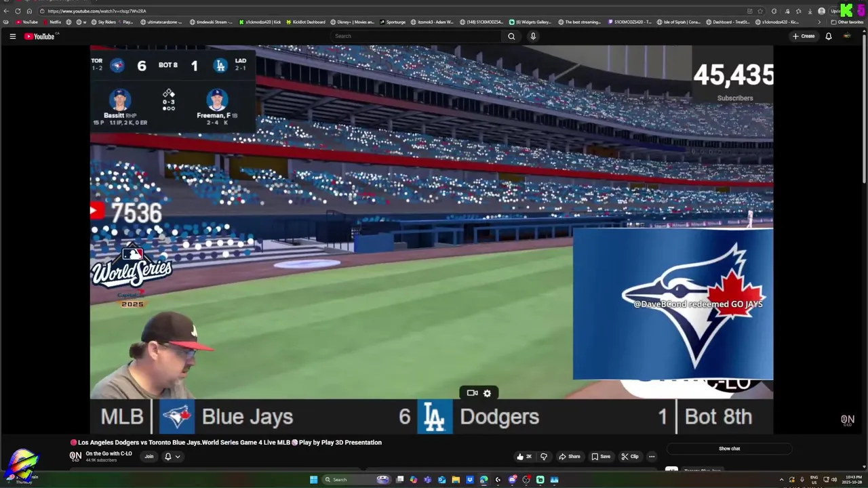
Task: Save the video to a playlist
Action: coord(601,456)
